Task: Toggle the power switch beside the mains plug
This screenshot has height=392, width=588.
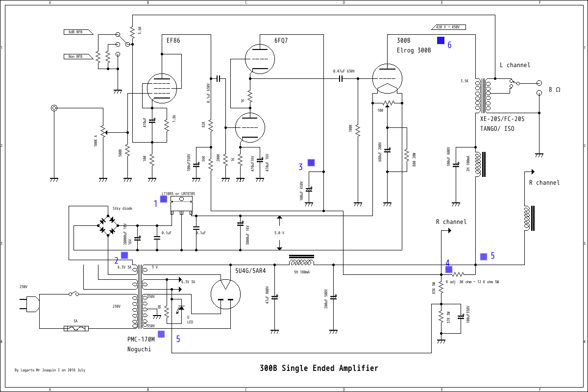Action: (x=73, y=293)
